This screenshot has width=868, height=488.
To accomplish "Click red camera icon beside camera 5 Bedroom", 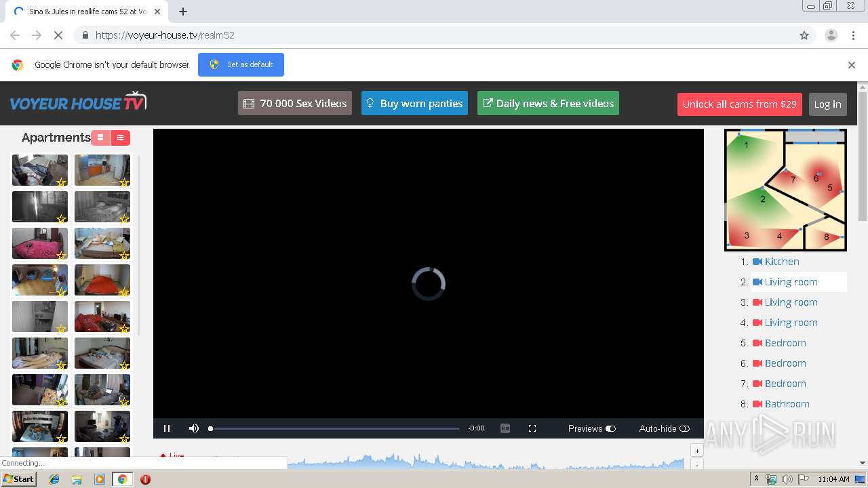I will click(x=757, y=343).
